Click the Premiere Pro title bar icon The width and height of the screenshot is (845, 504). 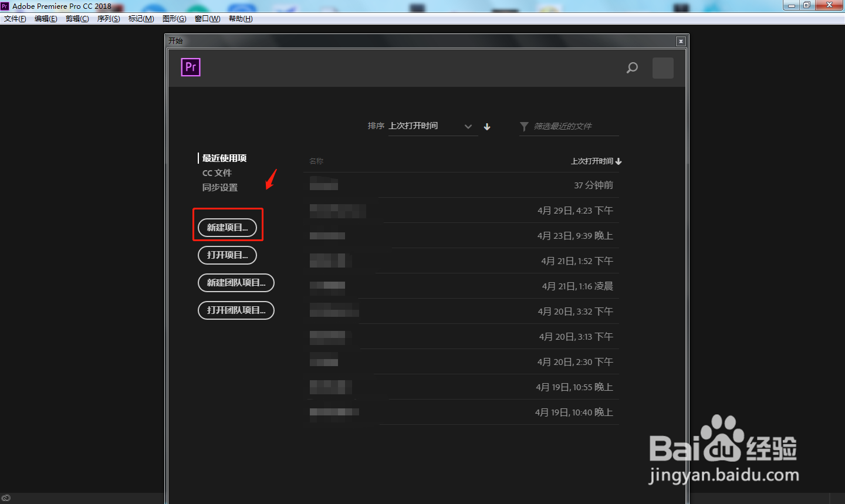pyautogui.click(x=5, y=6)
